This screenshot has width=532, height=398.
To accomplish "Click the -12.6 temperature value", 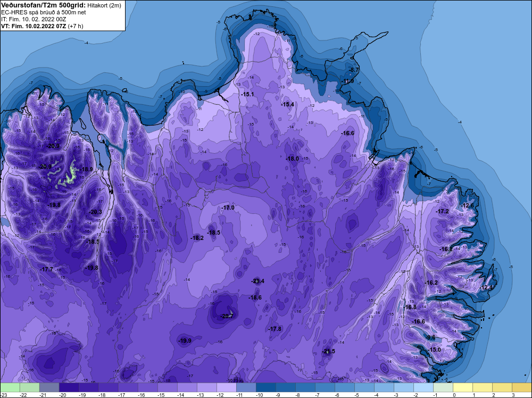I will [467, 205].
